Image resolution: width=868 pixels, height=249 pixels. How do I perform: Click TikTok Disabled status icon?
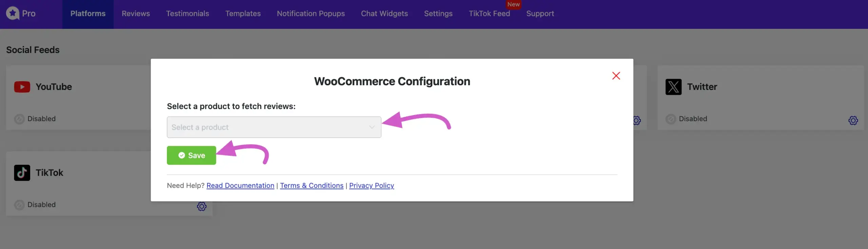click(19, 205)
